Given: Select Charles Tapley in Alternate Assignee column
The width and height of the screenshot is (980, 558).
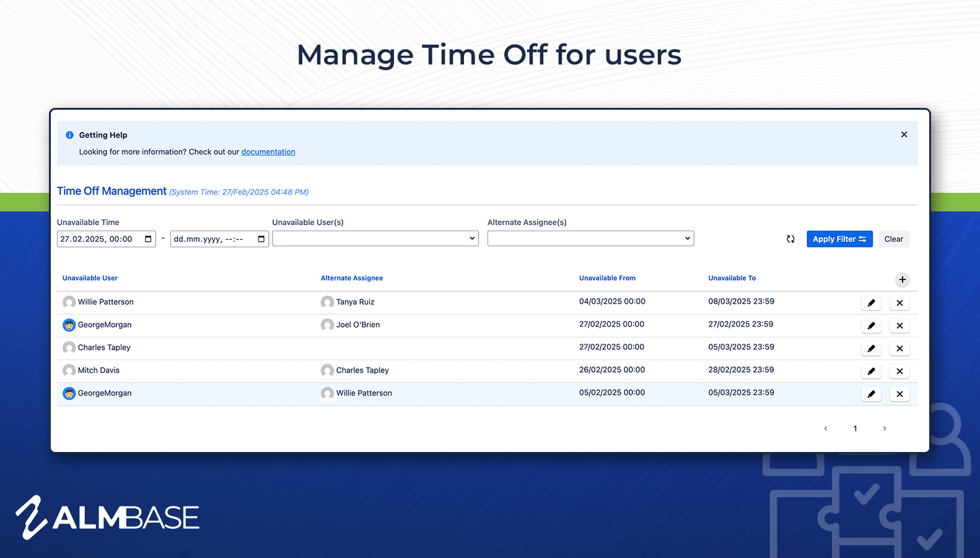Looking at the screenshot, I should coord(362,370).
